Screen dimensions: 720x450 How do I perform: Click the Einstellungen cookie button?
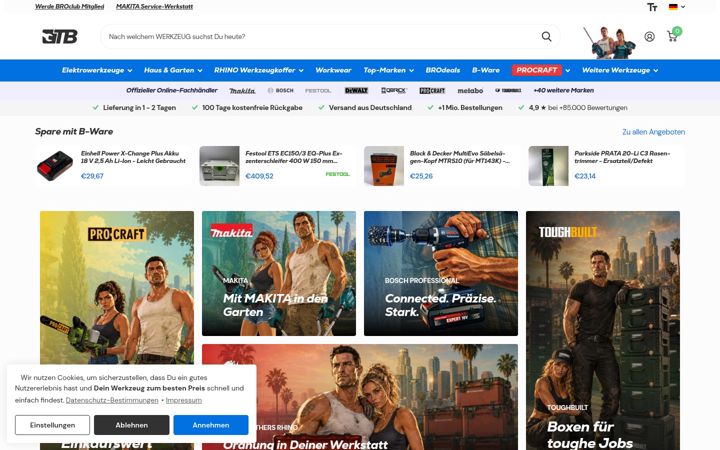tap(52, 425)
